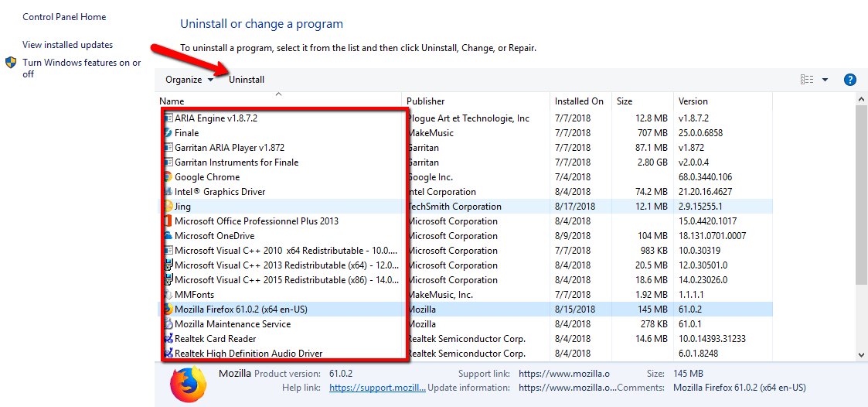Sort by the Name column header
Image resolution: width=868 pixels, height=407 pixels.
click(x=172, y=101)
